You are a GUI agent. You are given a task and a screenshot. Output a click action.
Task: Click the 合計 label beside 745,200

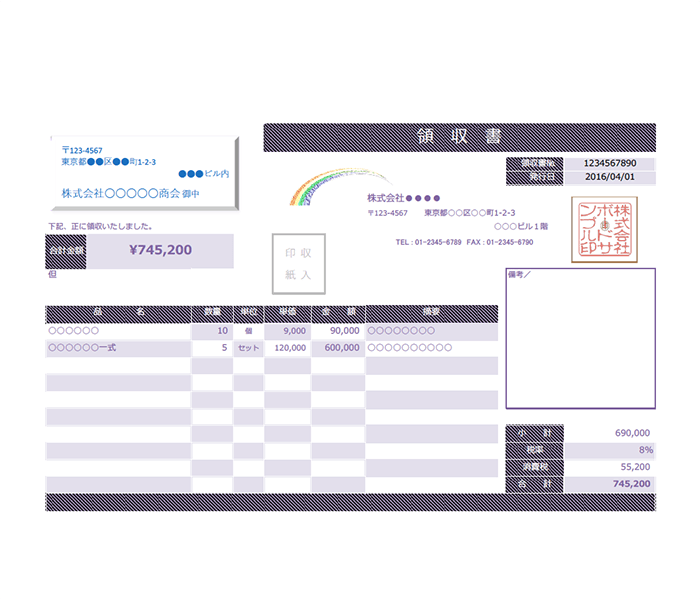[535, 484]
